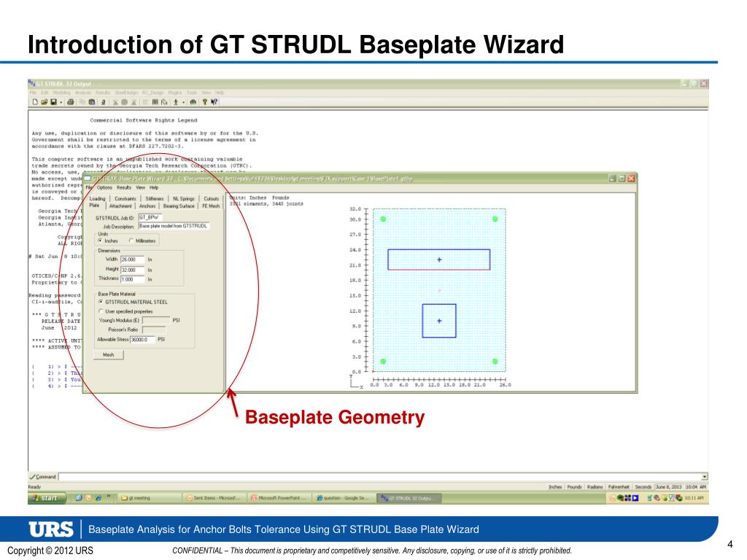Click the Paste clipboard toolbar icon

(x=92, y=102)
